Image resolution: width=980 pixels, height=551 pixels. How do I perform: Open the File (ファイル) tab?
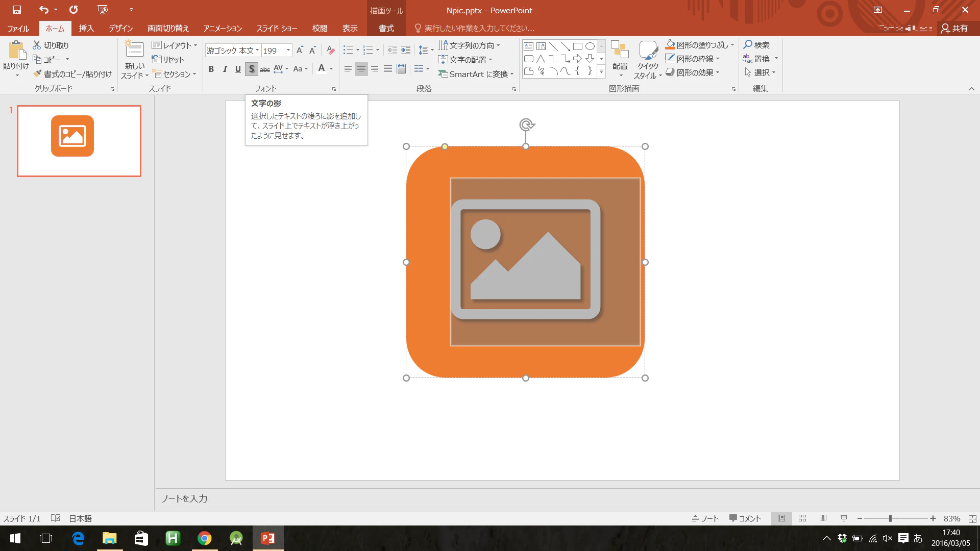[18, 28]
